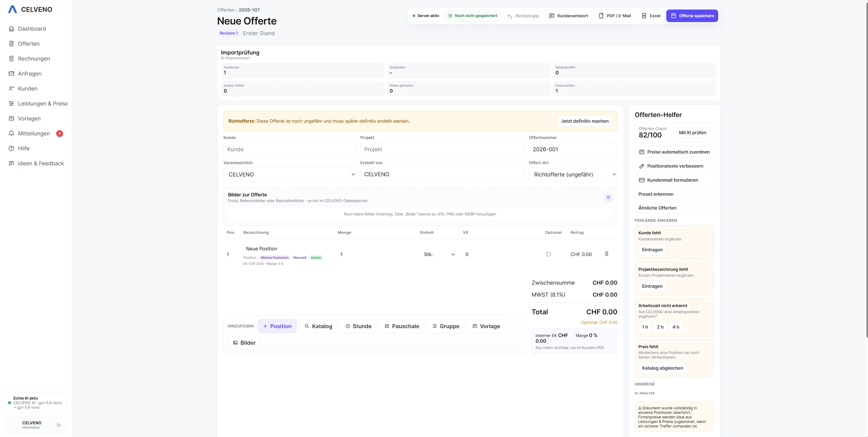Screen dimensions: 868x437
Task: Click Offerte speichern button
Action: point(692,16)
